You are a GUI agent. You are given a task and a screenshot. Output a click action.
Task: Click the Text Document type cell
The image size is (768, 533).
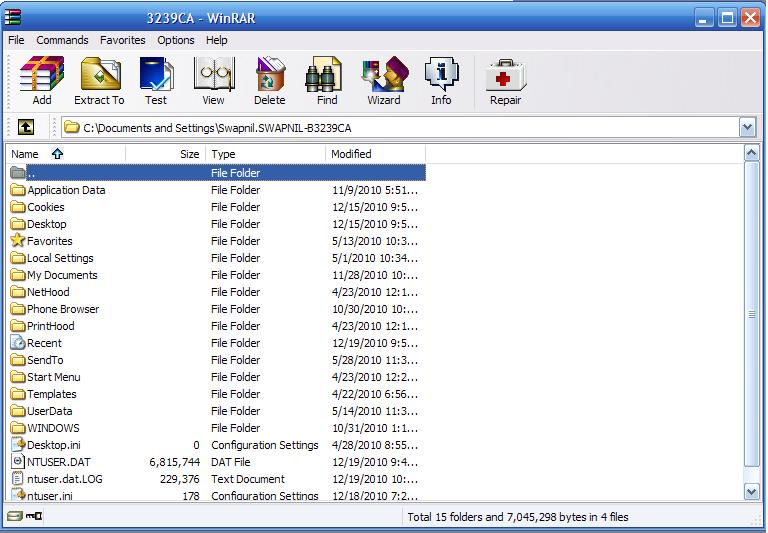[x=248, y=479]
